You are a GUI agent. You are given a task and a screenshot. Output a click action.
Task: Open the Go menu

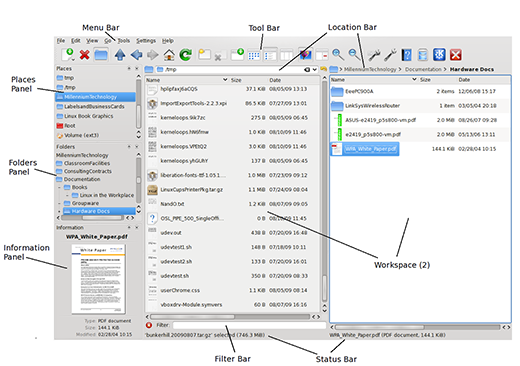[x=108, y=41]
